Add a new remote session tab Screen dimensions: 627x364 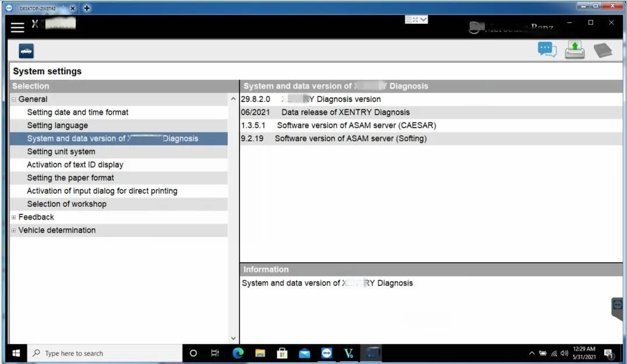(x=87, y=8)
